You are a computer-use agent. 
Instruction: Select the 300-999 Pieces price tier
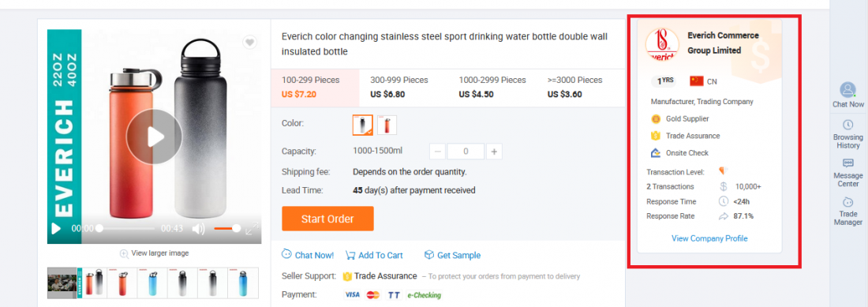[x=399, y=87]
